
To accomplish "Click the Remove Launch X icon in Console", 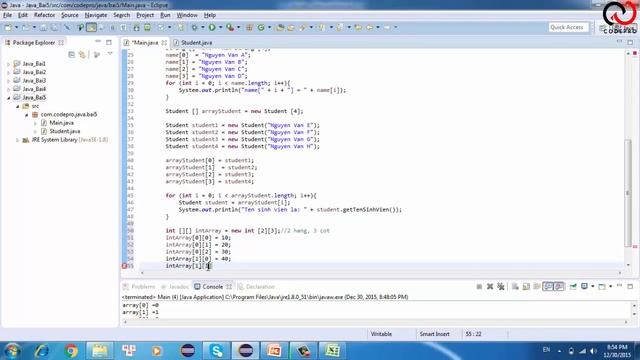I will click(x=490, y=287).
